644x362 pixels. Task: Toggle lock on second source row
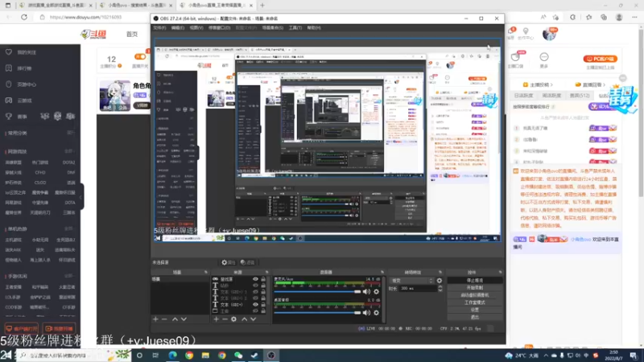(263, 286)
